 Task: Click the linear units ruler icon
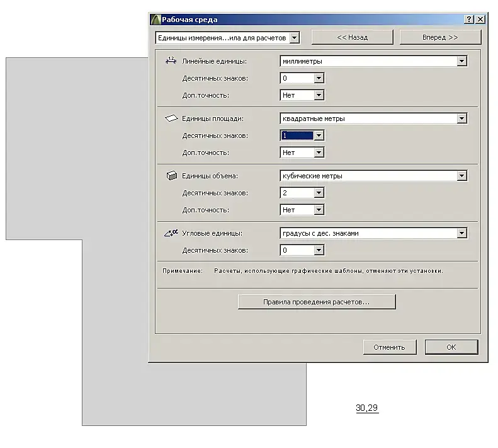pyautogui.click(x=171, y=60)
